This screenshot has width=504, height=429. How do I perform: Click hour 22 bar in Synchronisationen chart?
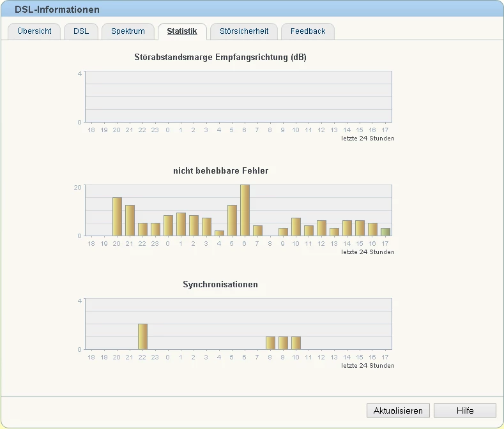click(x=142, y=336)
